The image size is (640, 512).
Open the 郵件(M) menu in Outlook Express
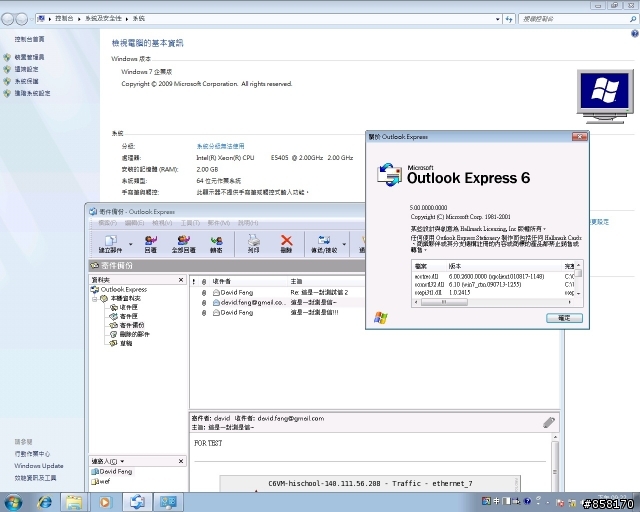tap(219, 223)
